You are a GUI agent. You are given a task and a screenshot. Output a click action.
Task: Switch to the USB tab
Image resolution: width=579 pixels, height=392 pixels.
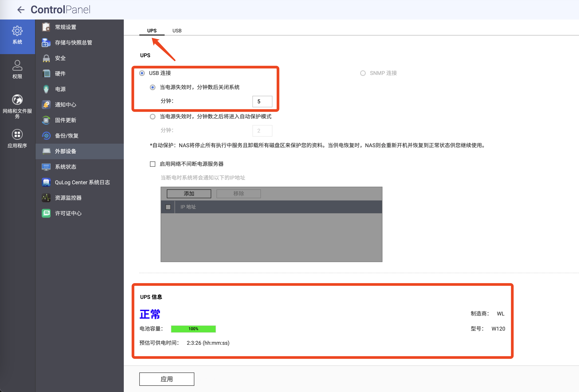[177, 31]
